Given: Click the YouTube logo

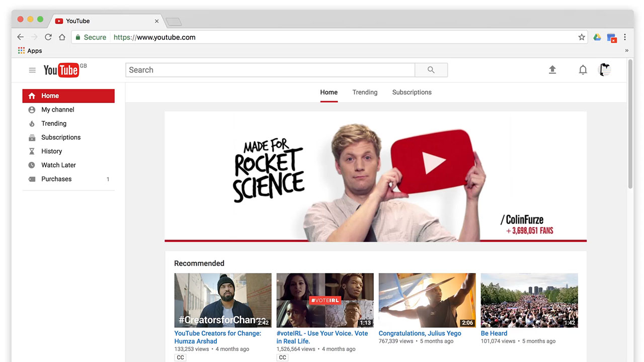Looking at the screenshot, I should click(x=61, y=70).
